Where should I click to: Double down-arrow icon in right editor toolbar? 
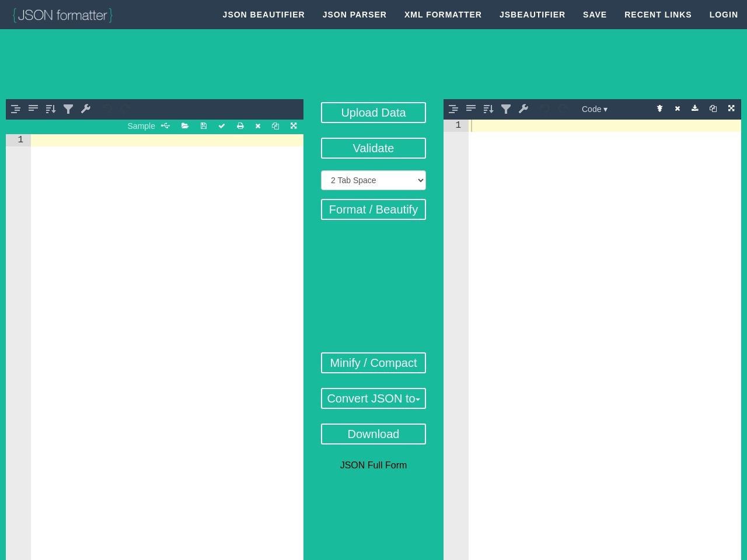coord(659,108)
